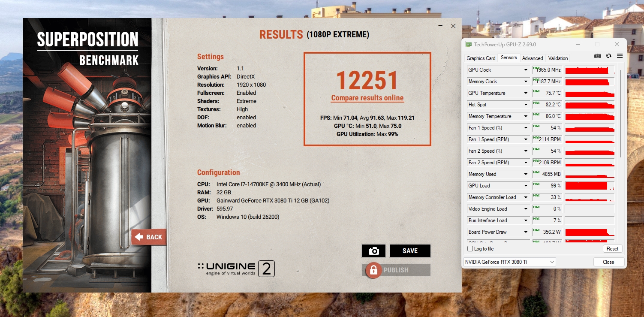This screenshot has height=317, width=644.
Task: Click the 356.2 W Board Power Draw reading
Action: 548,232
